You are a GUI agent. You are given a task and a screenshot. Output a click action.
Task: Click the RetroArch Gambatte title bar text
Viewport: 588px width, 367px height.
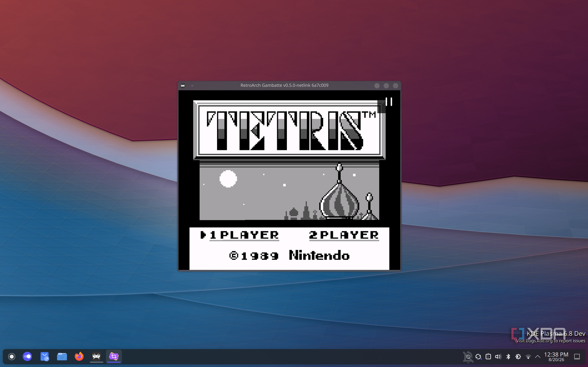coord(284,85)
